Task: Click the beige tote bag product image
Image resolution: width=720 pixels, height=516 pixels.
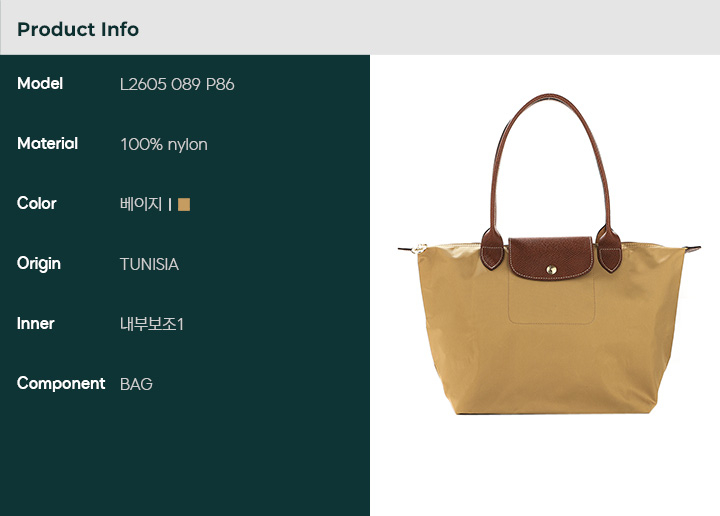Action: coord(549,254)
